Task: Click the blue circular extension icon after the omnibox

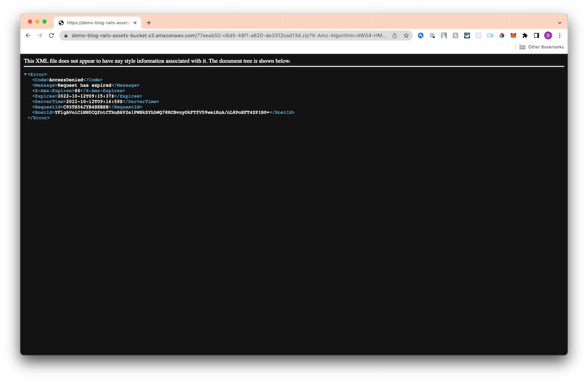Action: [x=420, y=36]
